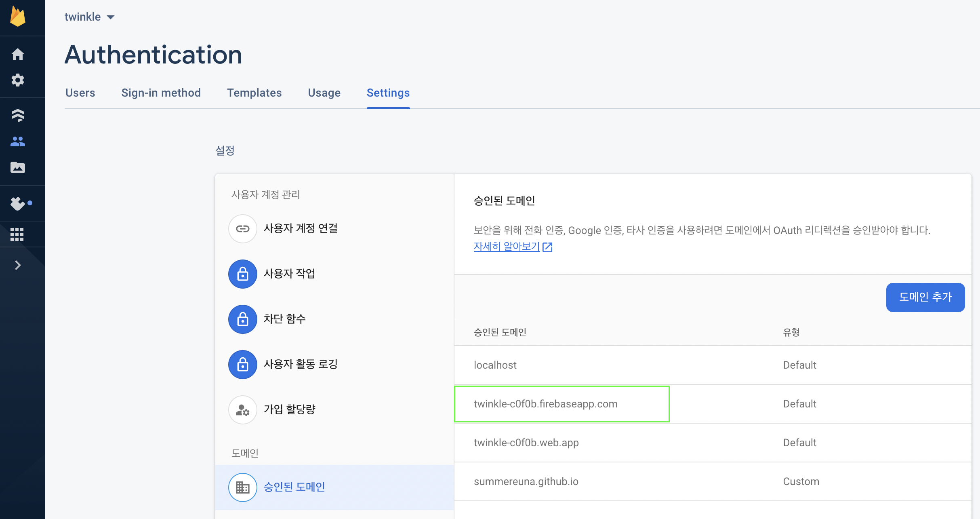Image resolution: width=980 pixels, height=519 pixels.
Task: Click the Firebase logo icon
Action: [18, 17]
